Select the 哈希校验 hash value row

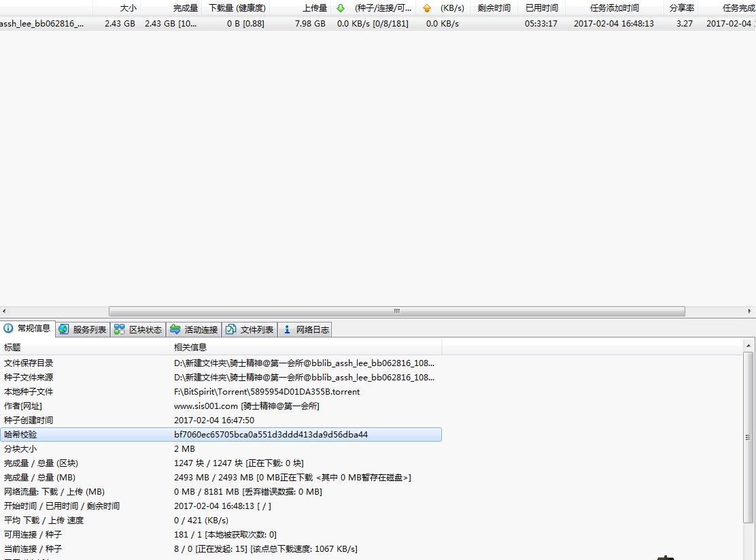tap(271, 434)
